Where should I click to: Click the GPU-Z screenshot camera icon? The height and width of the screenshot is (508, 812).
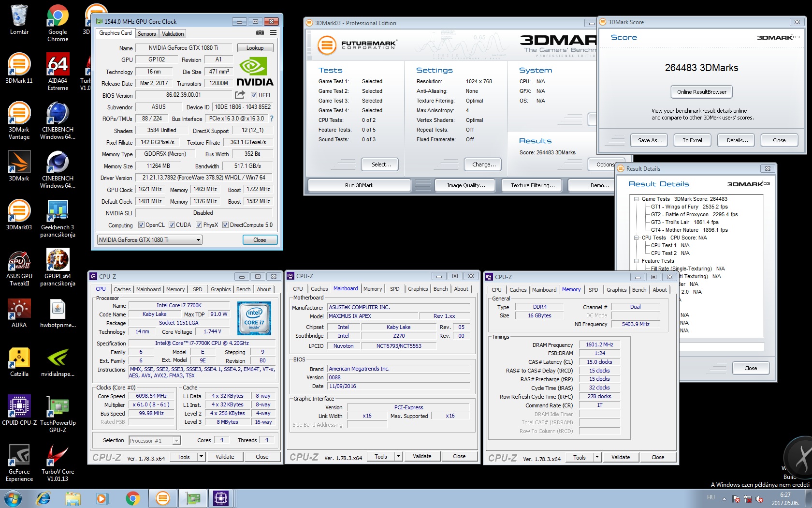pyautogui.click(x=260, y=33)
